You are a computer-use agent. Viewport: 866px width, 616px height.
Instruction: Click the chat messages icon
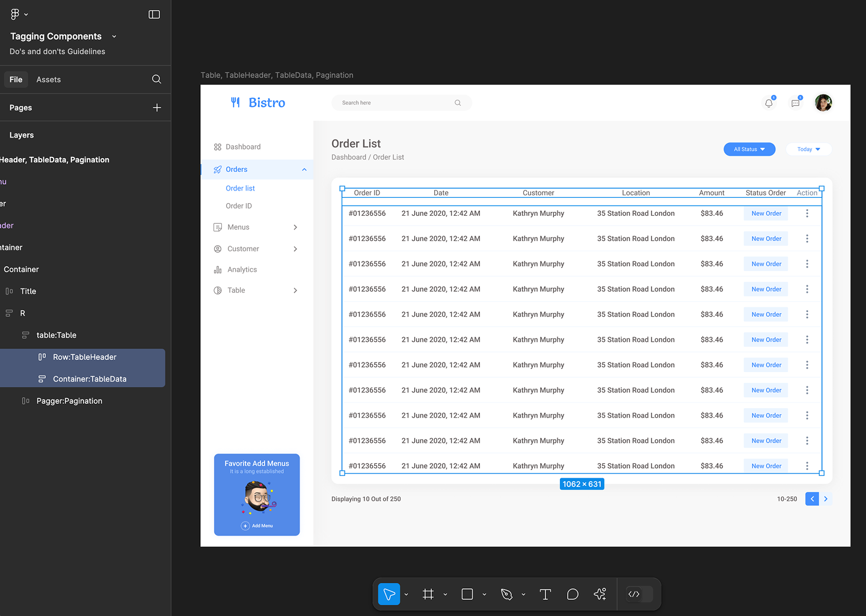(x=795, y=103)
